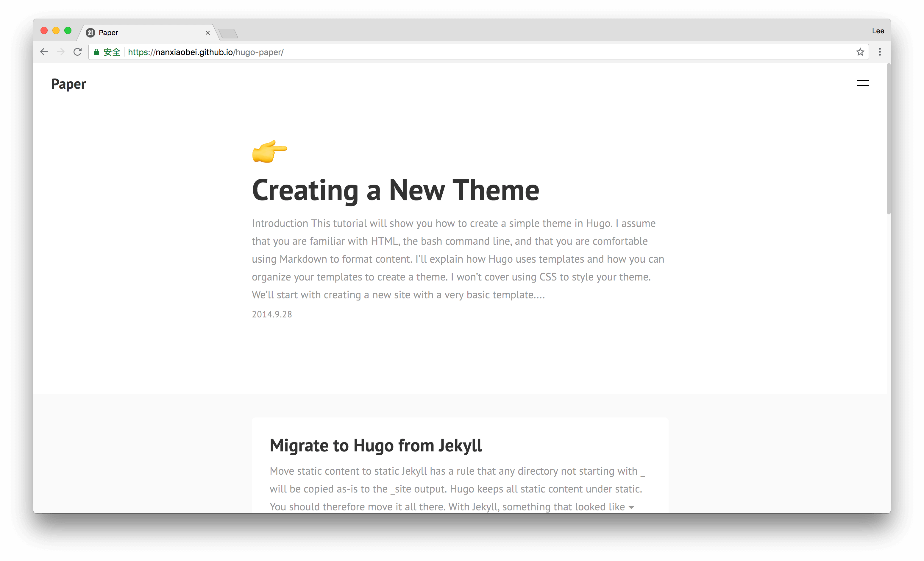Image resolution: width=924 pixels, height=561 pixels.
Task: Click the Paper site logo
Action: pos(69,84)
